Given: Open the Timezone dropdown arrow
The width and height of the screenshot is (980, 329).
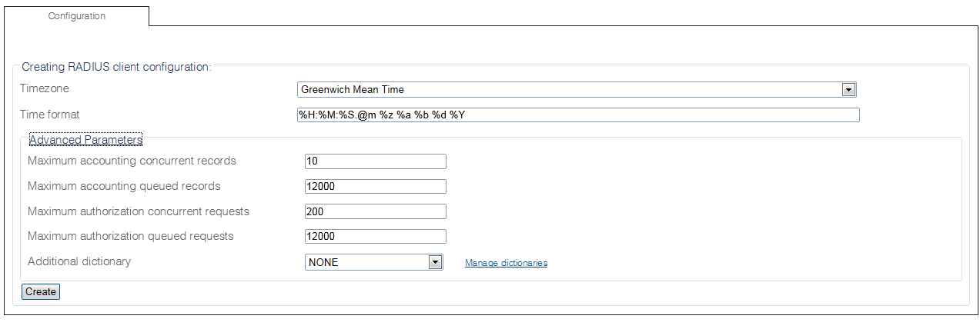Looking at the screenshot, I should coord(848,90).
